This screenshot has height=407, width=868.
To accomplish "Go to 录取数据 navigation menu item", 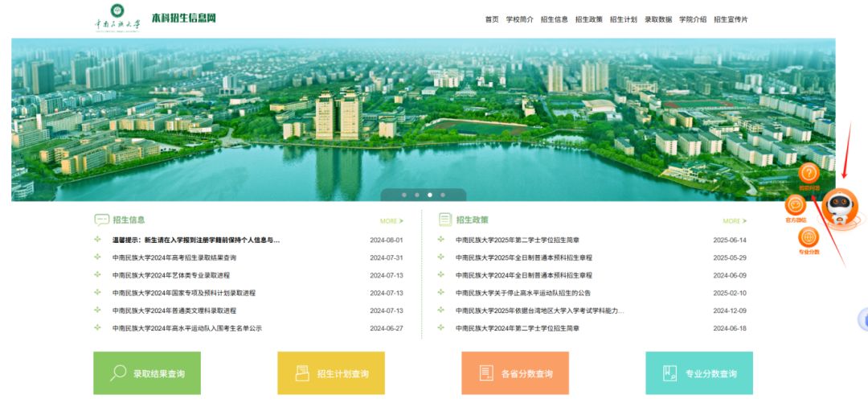I will (x=657, y=19).
